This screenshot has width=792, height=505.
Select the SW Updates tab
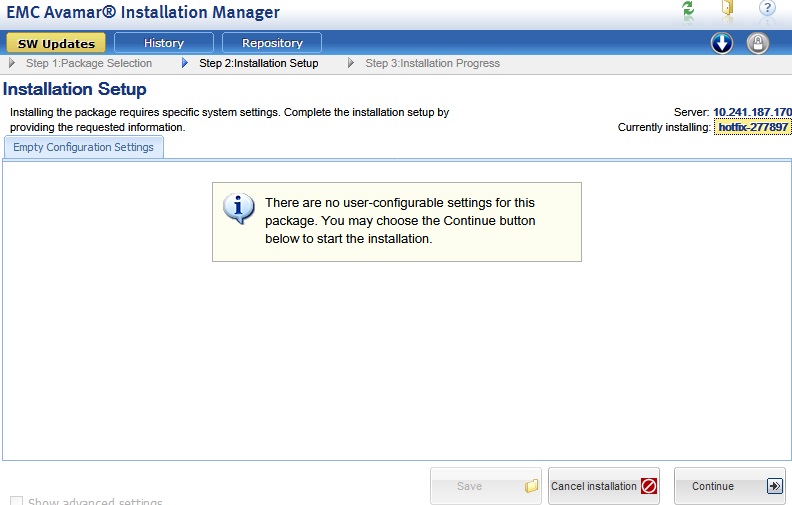56,43
